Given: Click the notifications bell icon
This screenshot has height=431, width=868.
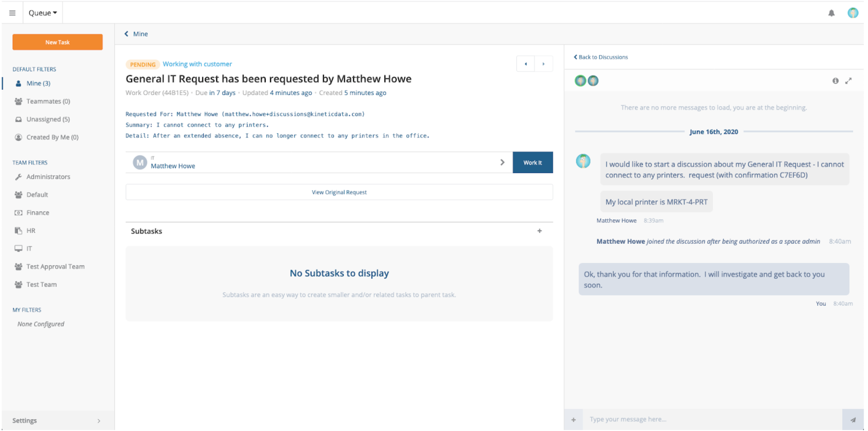Looking at the screenshot, I should pyautogui.click(x=831, y=13).
